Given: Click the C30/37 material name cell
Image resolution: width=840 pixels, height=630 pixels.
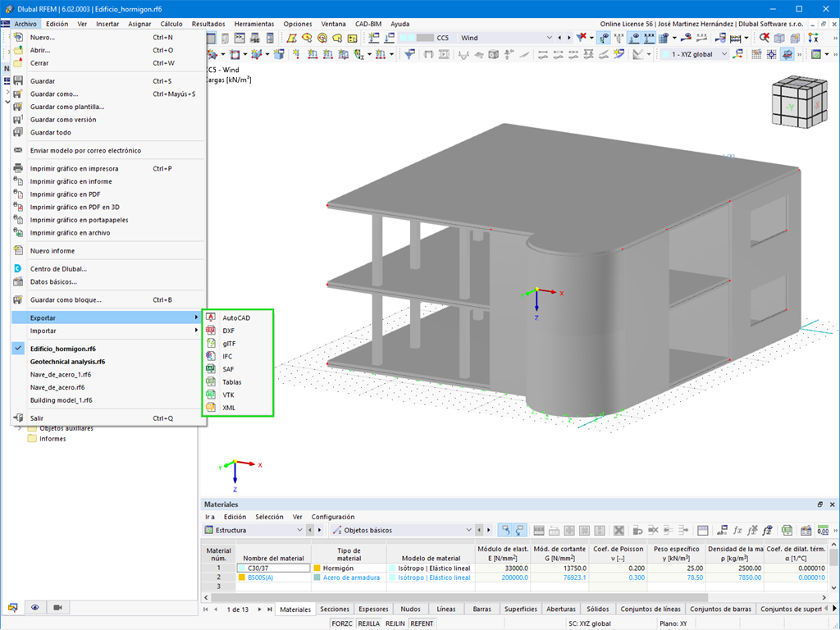Looking at the screenshot, I should (x=273, y=568).
